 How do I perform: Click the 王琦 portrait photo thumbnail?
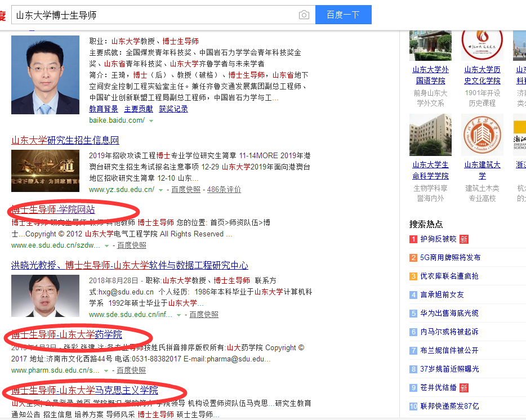(x=45, y=75)
